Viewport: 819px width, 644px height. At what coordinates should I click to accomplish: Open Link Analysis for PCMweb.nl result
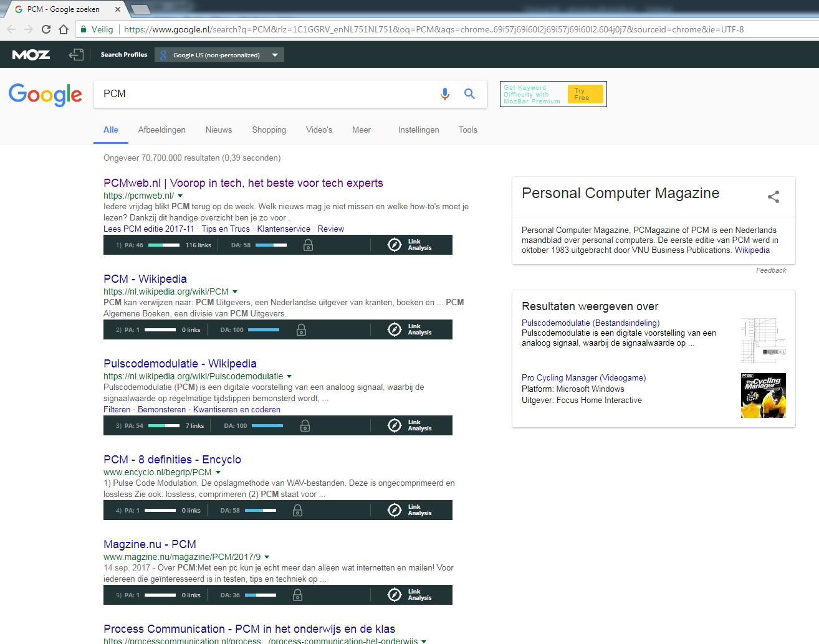click(x=410, y=245)
